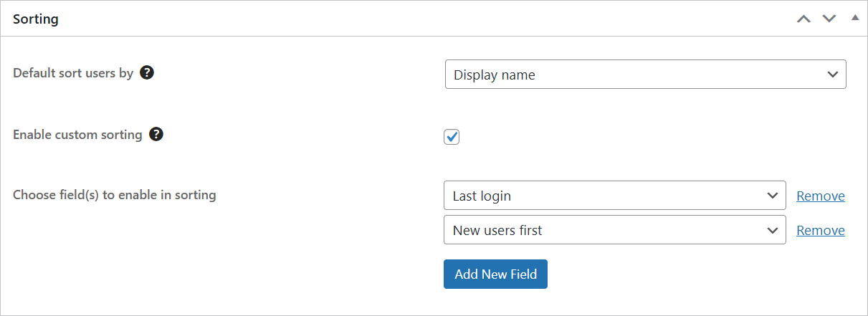Open the Last login sorting field dropdown
868x316 pixels.
tap(614, 196)
